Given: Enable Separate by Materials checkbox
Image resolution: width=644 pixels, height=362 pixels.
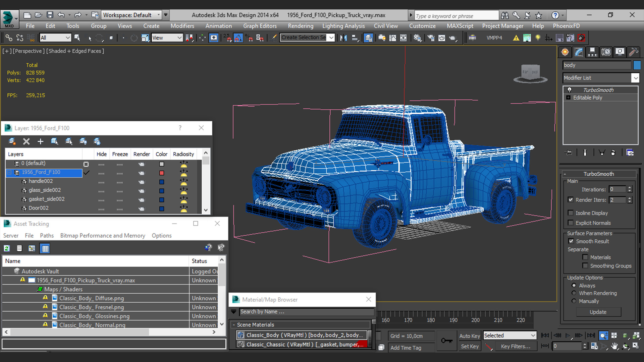Looking at the screenshot, I should pyautogui.click(x=585, y=257).
